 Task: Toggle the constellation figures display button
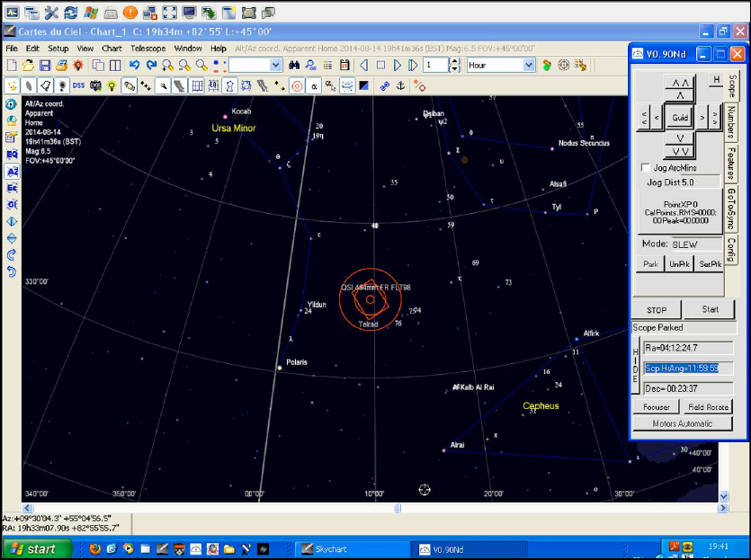point(230,85)
